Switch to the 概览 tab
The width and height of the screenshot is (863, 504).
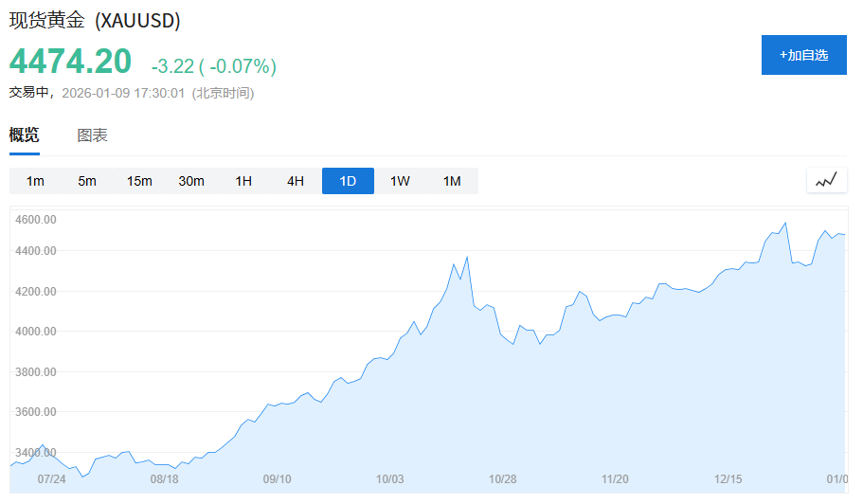[25, 135]
